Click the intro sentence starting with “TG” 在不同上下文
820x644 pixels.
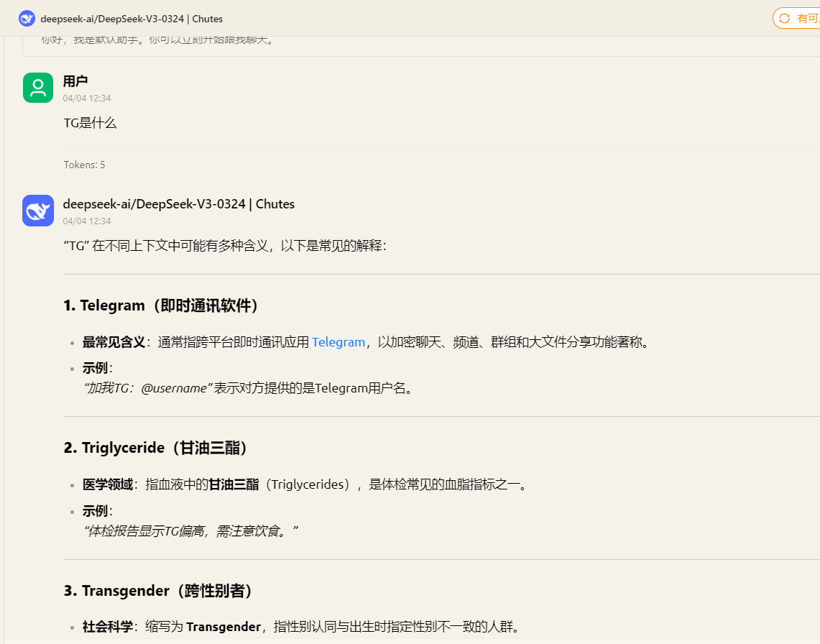click(x=225, y=246)
